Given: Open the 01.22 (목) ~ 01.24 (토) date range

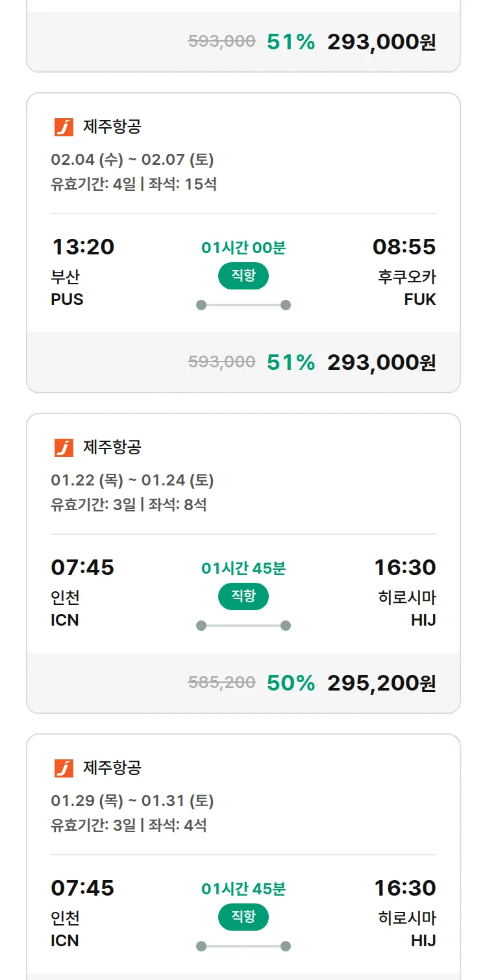Looking at the screenshot, I should point(132,480).
